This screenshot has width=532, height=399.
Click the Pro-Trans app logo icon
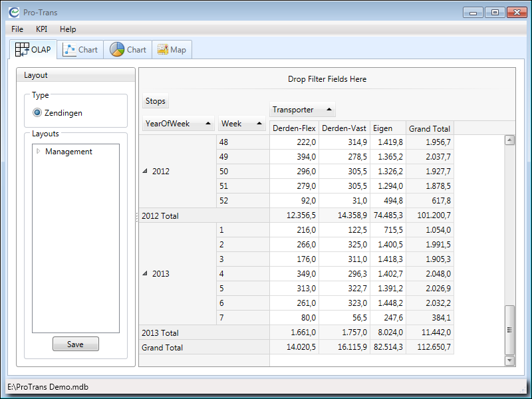coord(14,12)
